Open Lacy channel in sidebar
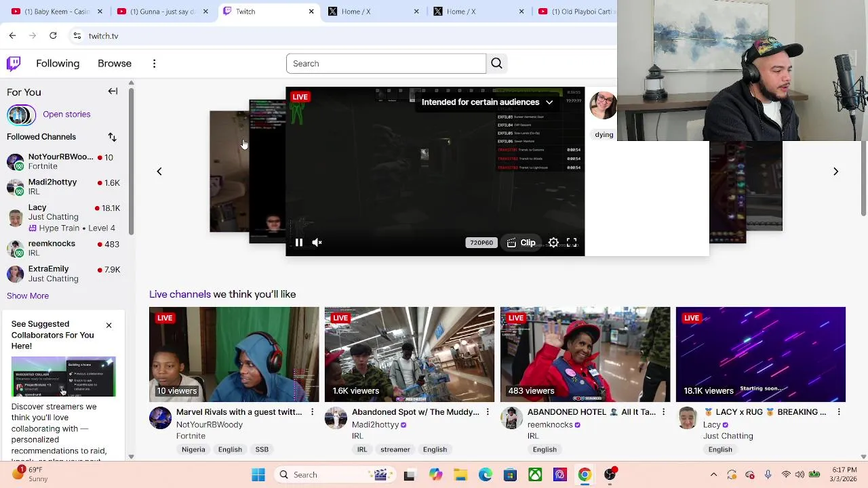868x488 pixels. click(x=64, y=218)
